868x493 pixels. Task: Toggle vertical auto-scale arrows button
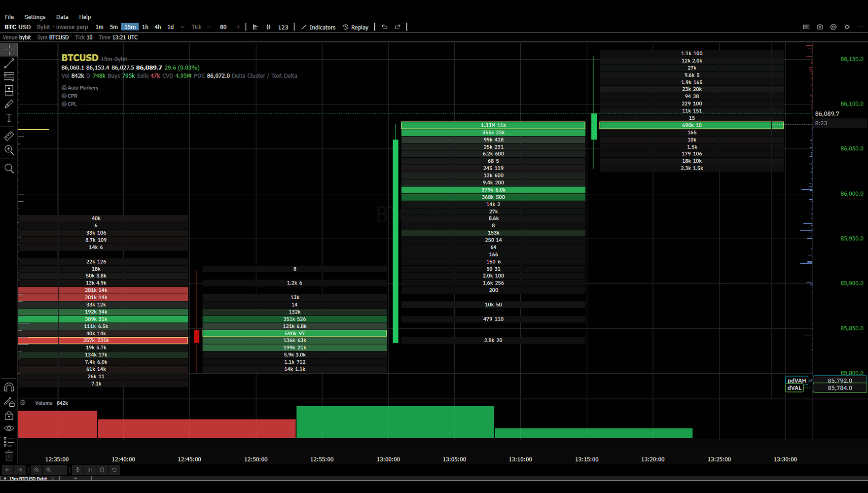(77, 470)
